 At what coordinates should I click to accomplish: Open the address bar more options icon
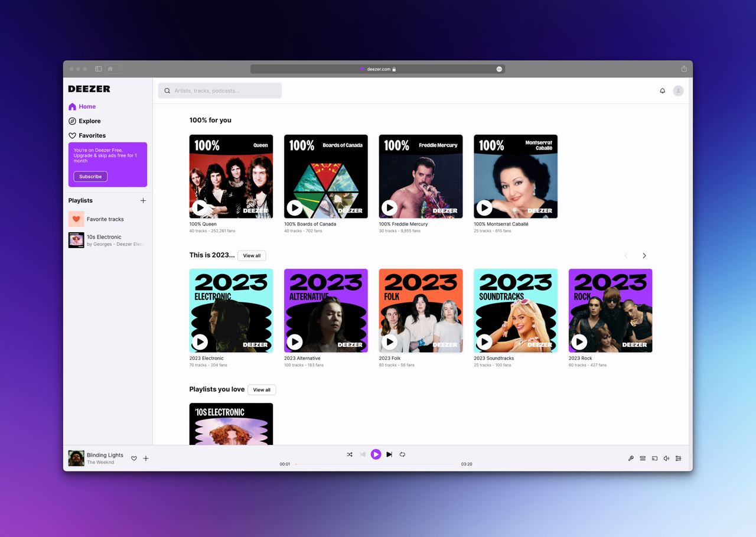[499, 69]
